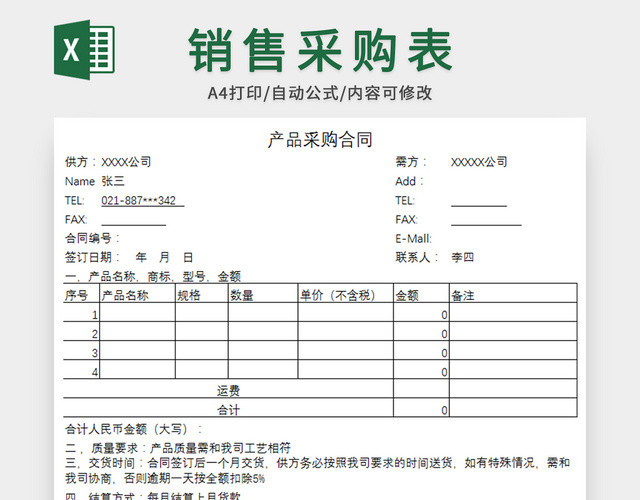This screenshot has width=640, height=500.
Task: Click the total amount 0 in 合计 row
Action: pyautogui.click(x=422, y=408)
